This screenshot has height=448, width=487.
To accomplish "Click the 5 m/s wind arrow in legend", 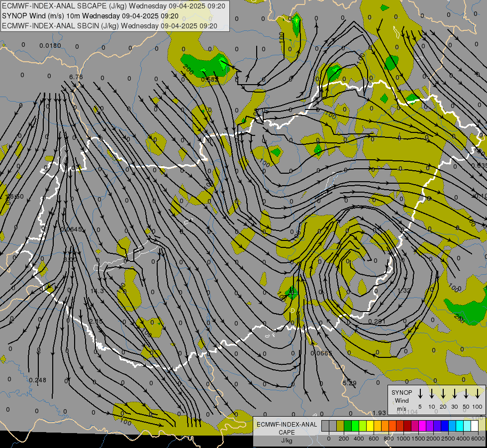I will (420, 394).
